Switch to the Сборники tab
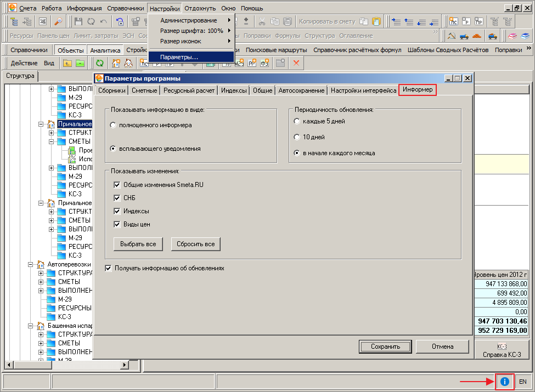 [x=111, y=90]
